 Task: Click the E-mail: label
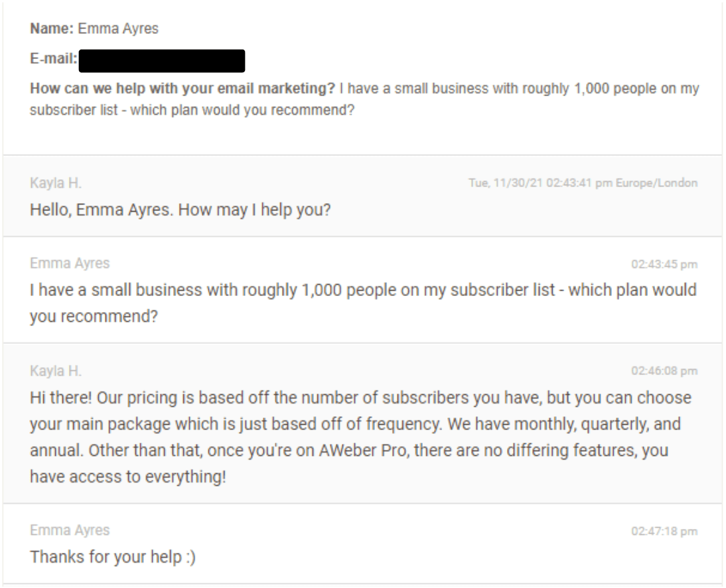[x=54, y=59]
